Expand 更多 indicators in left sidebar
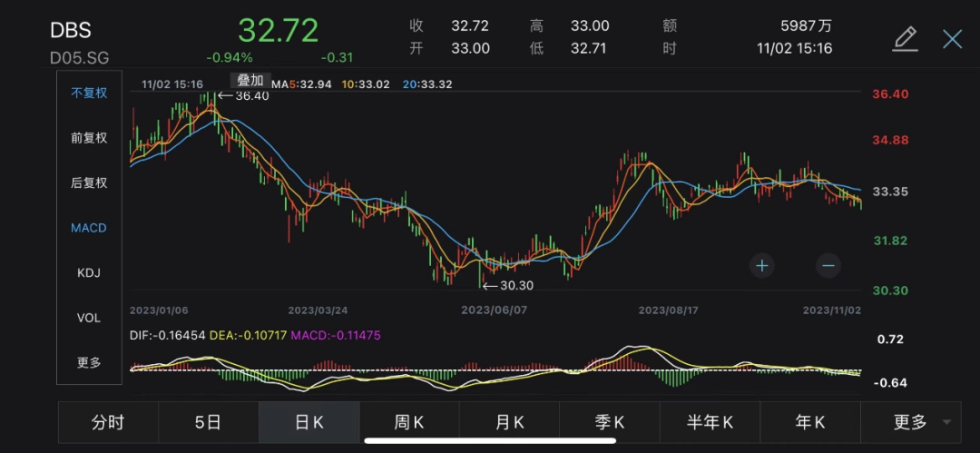Screen dimensions: 980x453 click(89, 362)
